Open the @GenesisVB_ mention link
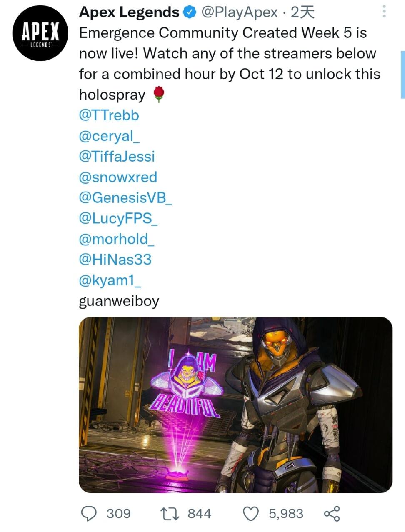This screenshot has height=532, width=405. click(125, 197)
